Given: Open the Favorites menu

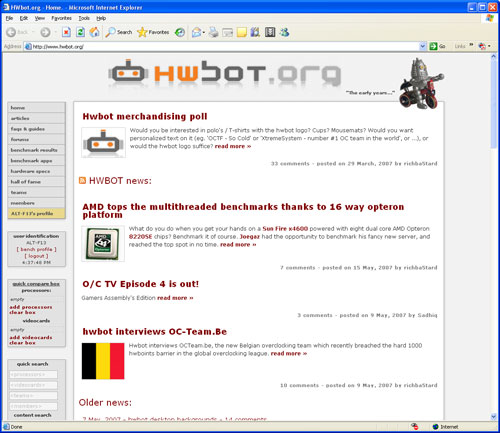Looking at the screenshot, I should (x=61, y=18).
